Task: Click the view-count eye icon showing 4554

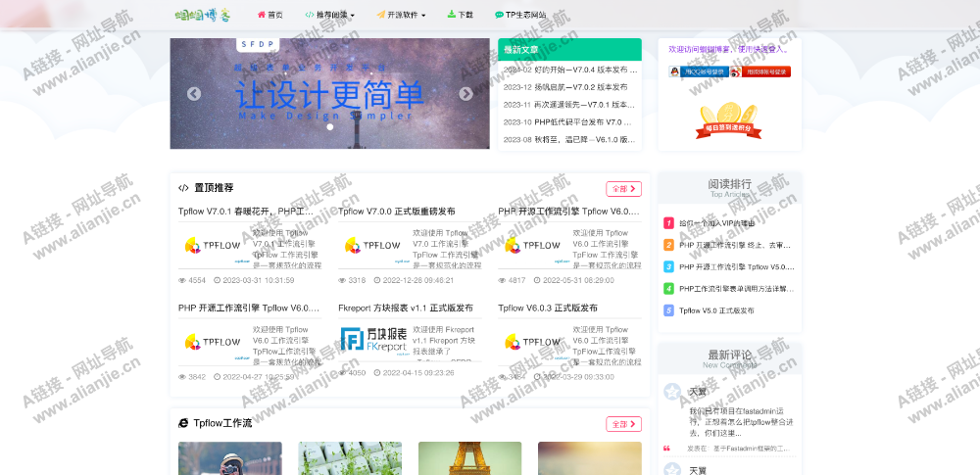Action: click(x=182, y=281)
